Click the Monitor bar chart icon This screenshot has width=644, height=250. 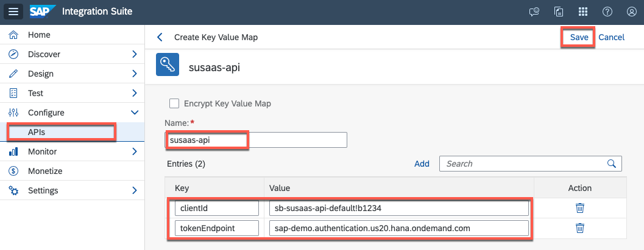(13, 151)
